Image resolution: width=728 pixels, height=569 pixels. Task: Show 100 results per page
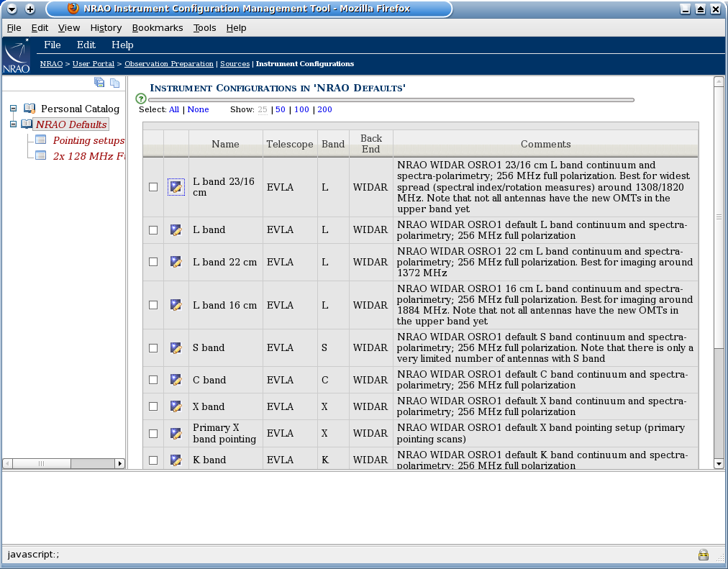click(301, 109)
